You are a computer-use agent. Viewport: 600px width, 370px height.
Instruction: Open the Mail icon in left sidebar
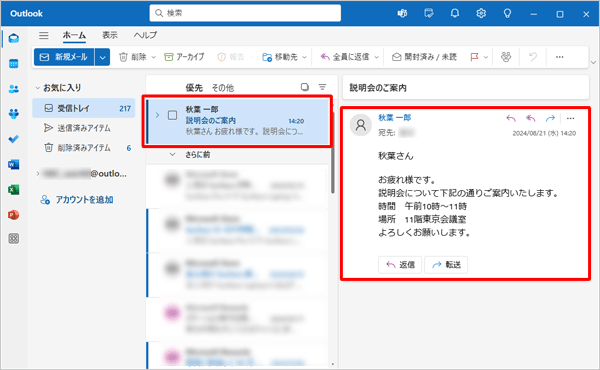click(x=14, y=38)
